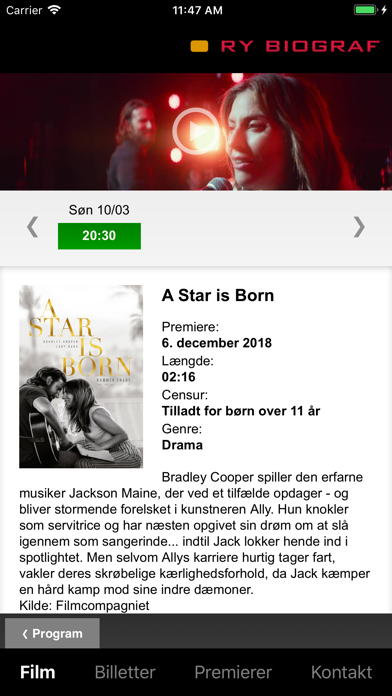
Task: Switch to the Billetter tab
Action: coord(125,672)
